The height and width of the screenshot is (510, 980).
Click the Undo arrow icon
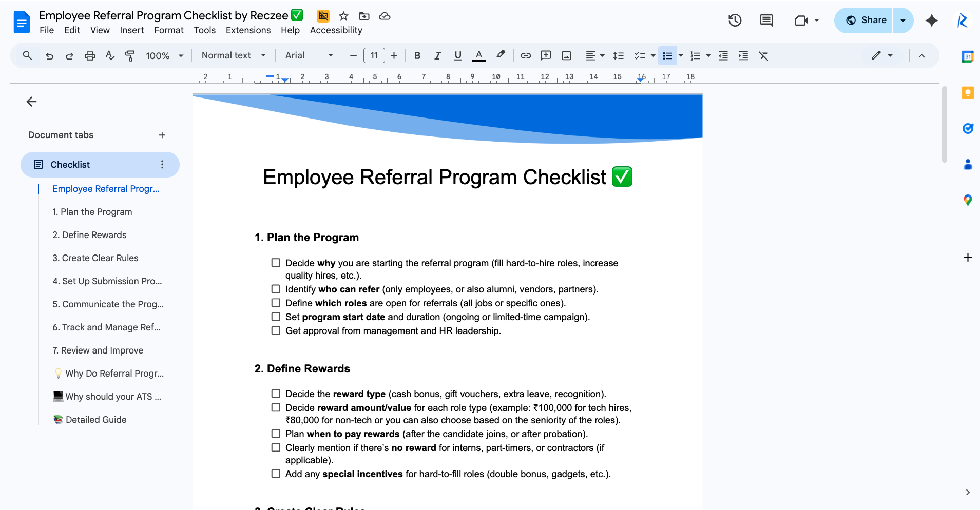pos(49,56)
